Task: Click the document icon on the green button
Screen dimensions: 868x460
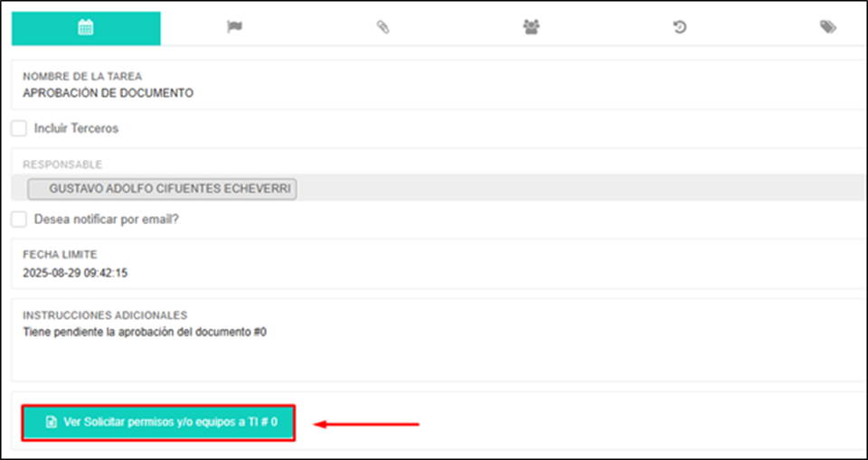Action: (52, 422)
